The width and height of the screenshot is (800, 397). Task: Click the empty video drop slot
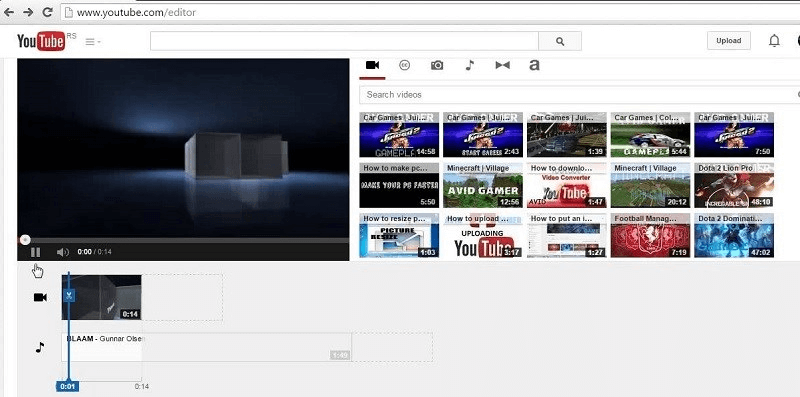tap(182, 297)
